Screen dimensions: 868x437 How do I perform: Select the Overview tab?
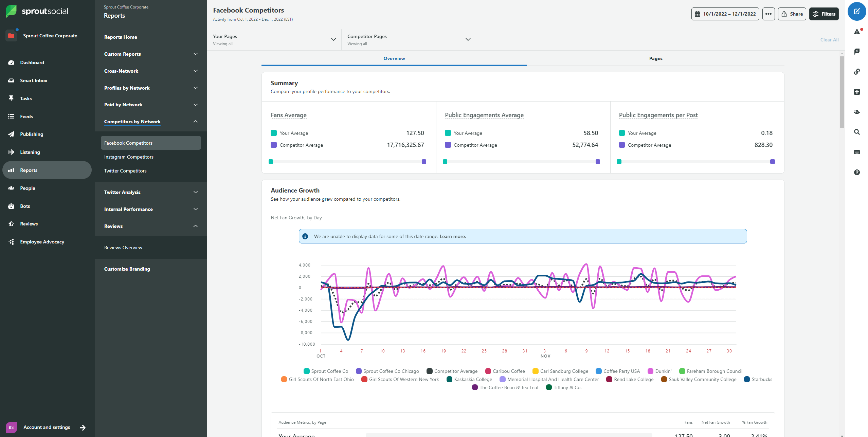coord(394,58)
